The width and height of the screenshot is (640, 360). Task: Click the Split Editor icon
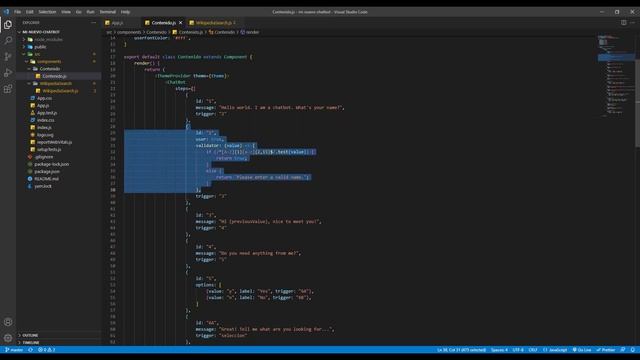point(624,23)
